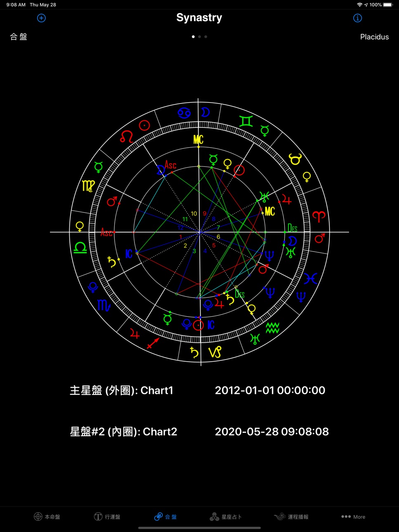399x532 pixels.
Task: Open the 運程播報 tab
Action: (291, 517)
